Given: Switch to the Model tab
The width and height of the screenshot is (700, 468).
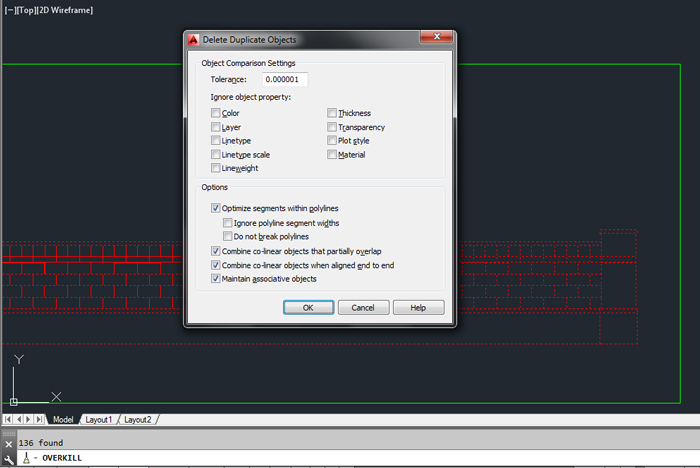Looking at the screenshot, I should pyautogui.click(x=63, y=420).
